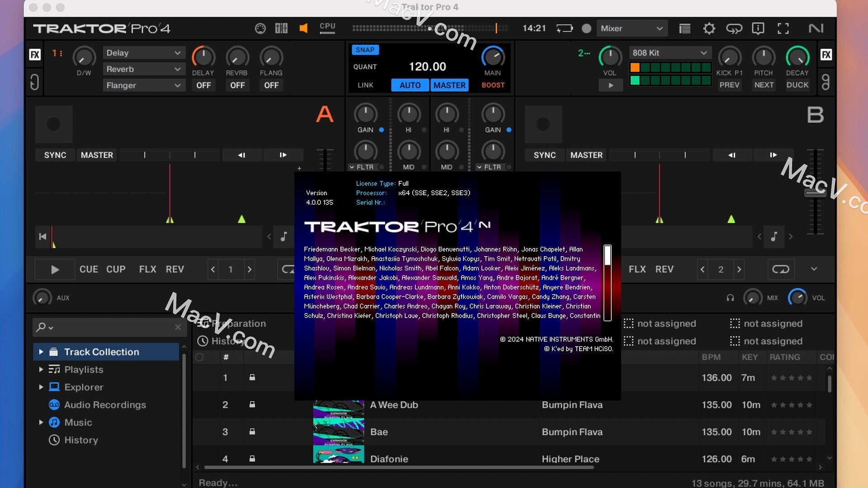868x488 pixels.
Task: Toggle MASTER on deck A
Action: pyautogui.click(x=97, y=155)
